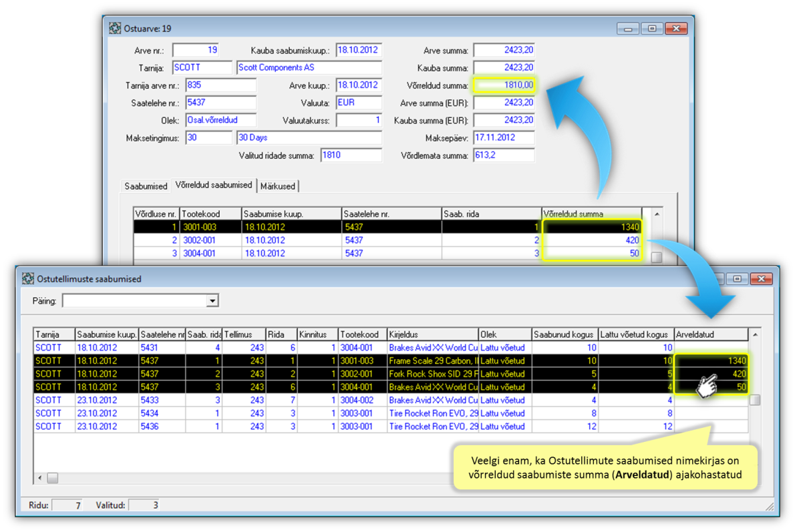Screen dimensions: 795x532
Task: Open the Päring dropdown list
Action: pos(212,301)
